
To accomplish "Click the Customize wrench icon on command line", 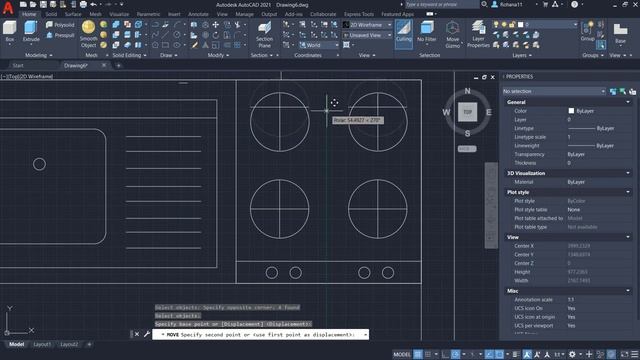I will (147, 334).
